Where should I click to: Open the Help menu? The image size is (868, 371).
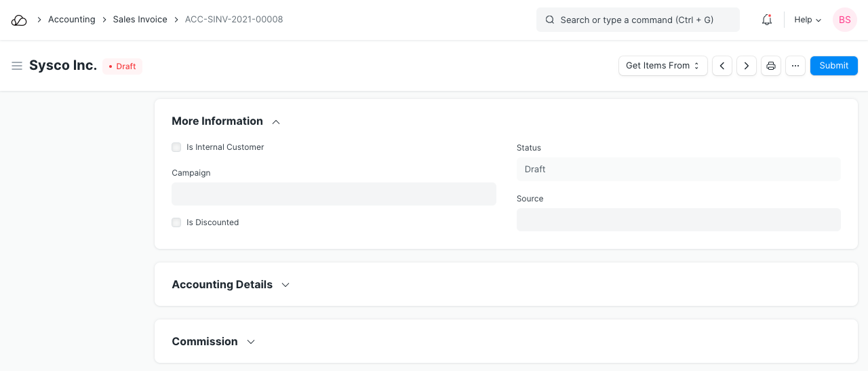808,20
